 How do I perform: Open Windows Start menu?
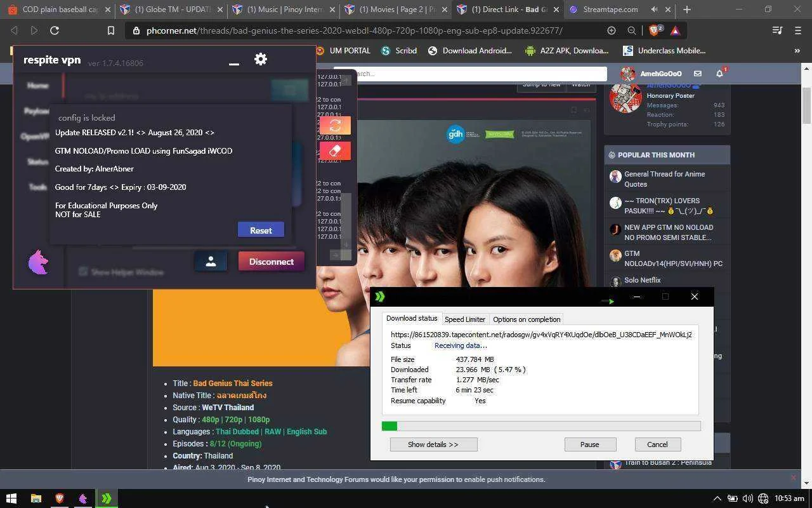pyautogui.click(x=11, y=498)
